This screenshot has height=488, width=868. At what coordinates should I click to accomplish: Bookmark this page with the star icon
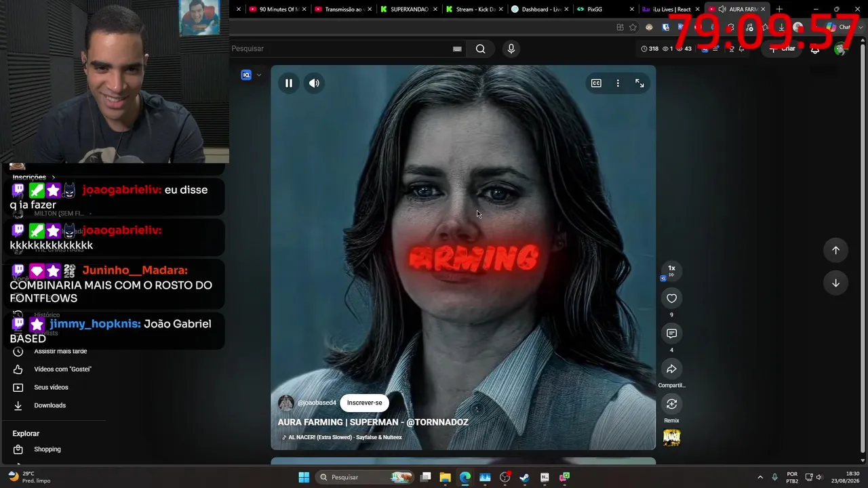click(633, 27)
